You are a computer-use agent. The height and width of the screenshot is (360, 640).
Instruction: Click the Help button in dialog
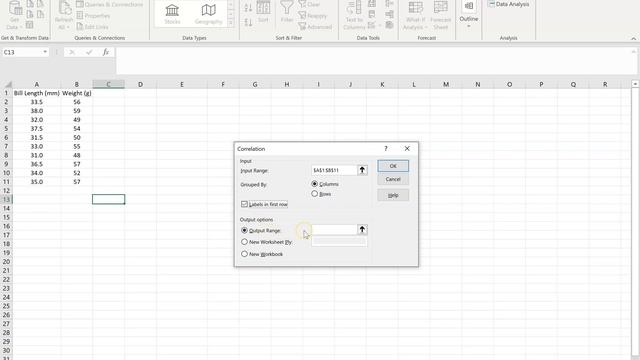[393, 195]
